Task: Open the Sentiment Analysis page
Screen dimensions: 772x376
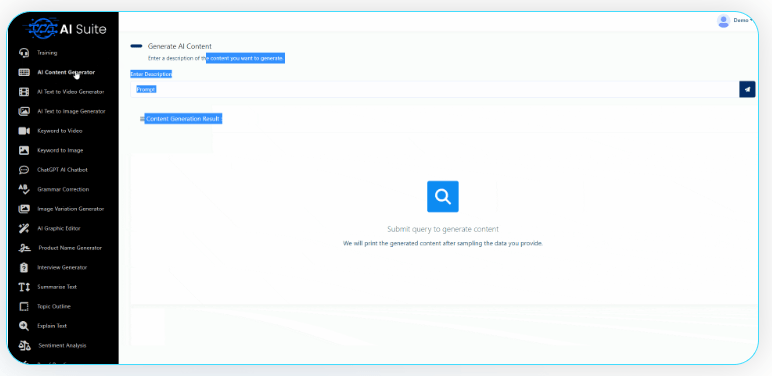Action: [63, 345]
